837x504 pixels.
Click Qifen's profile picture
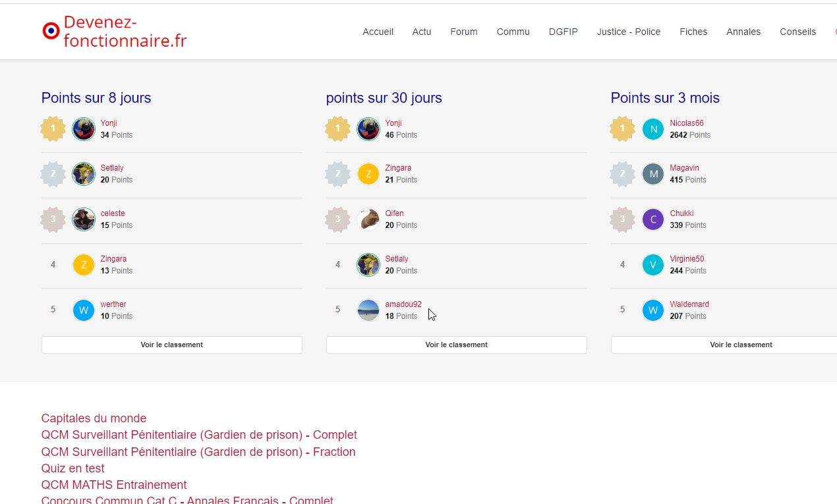[x=368, y=219]
